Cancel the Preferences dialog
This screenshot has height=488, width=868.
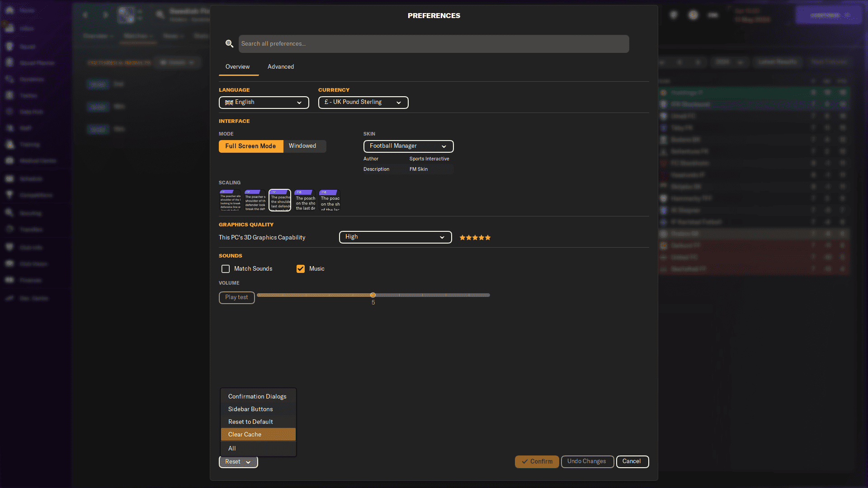pyautogui.click(x=632, y=461)
